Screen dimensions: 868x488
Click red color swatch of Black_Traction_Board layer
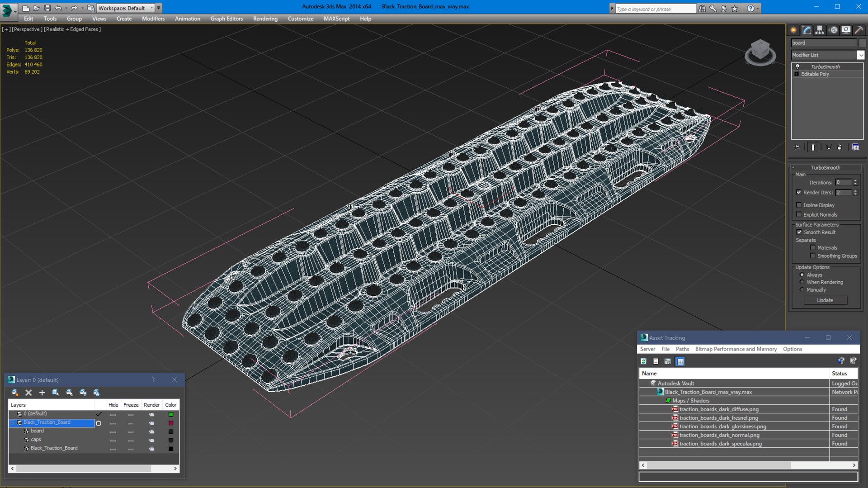click(x=171, y=423)
